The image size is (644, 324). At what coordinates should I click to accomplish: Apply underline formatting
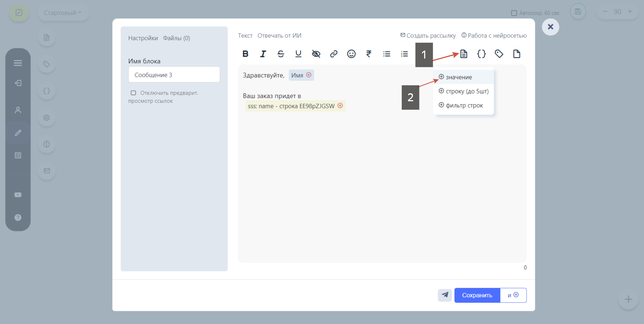[298, 54]
